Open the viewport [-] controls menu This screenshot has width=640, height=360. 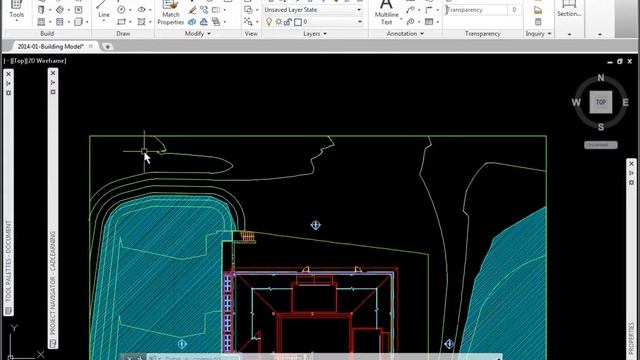7,61
